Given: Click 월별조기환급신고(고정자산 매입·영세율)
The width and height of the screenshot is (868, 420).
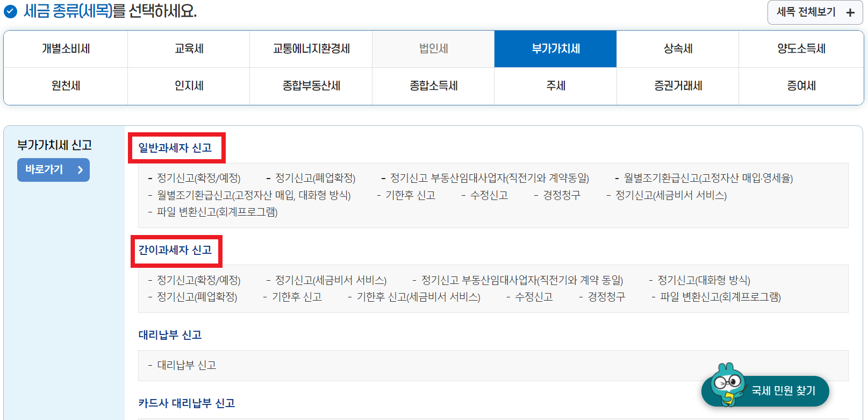Looking at the screenshot, I should 708,178.
